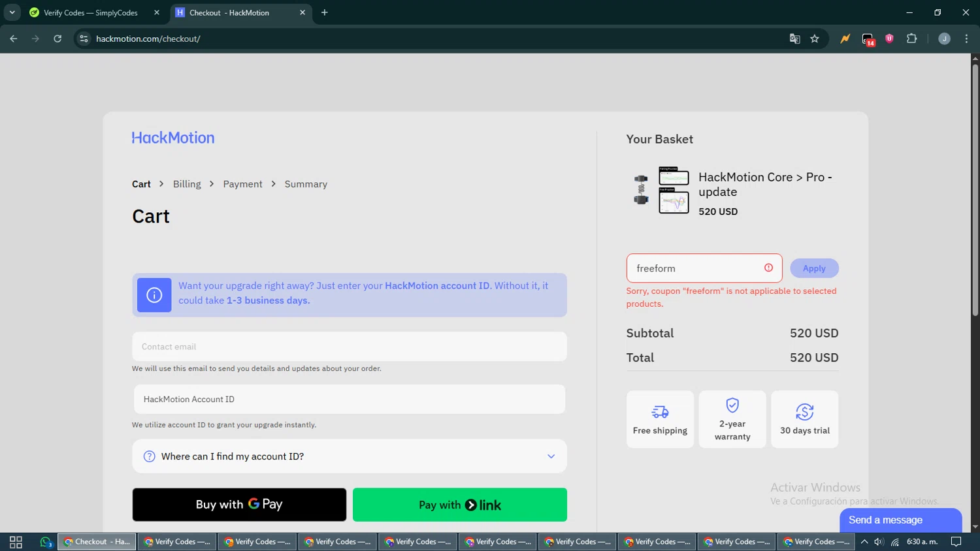Click the coupon code field containing freeform
The image size is (980, 551).
click(x=704, y=268)
